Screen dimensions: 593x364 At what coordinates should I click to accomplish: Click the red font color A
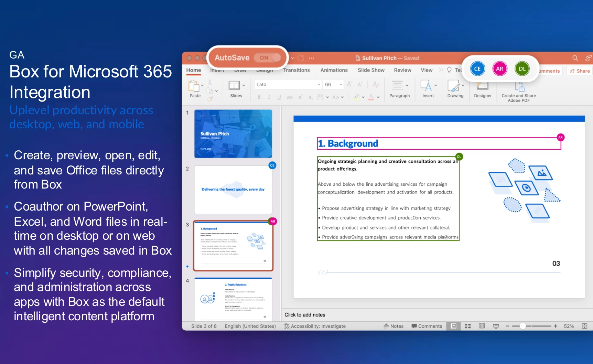[371, 97]
